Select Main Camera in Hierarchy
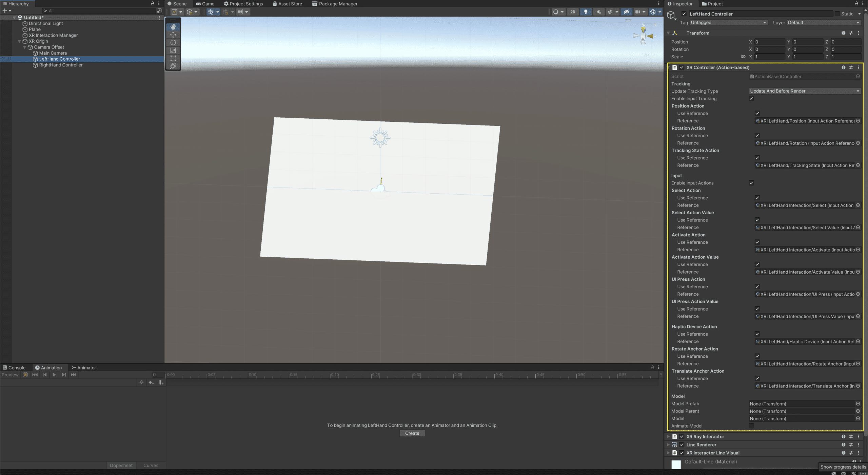This screenshot has height=475, width=868. [x=53, y=53]
